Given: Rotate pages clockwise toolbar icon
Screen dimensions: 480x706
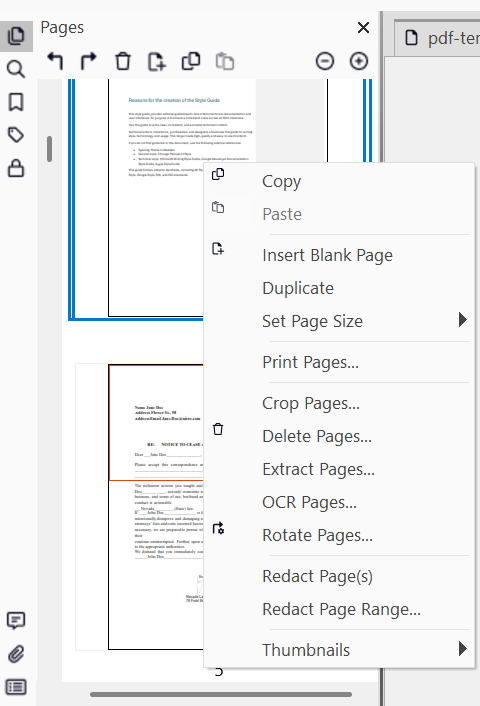Looking at the screenshot, I should pos(89,61).
